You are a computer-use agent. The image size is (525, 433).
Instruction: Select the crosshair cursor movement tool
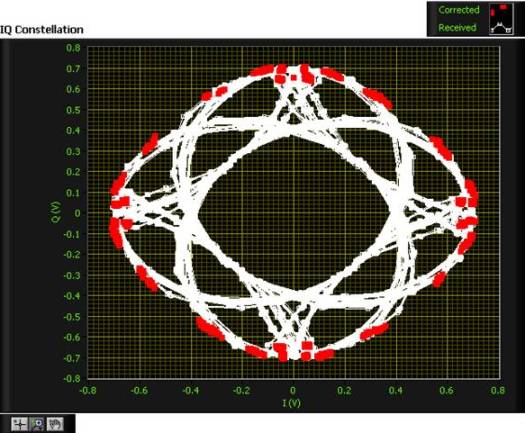click(20, 424)
